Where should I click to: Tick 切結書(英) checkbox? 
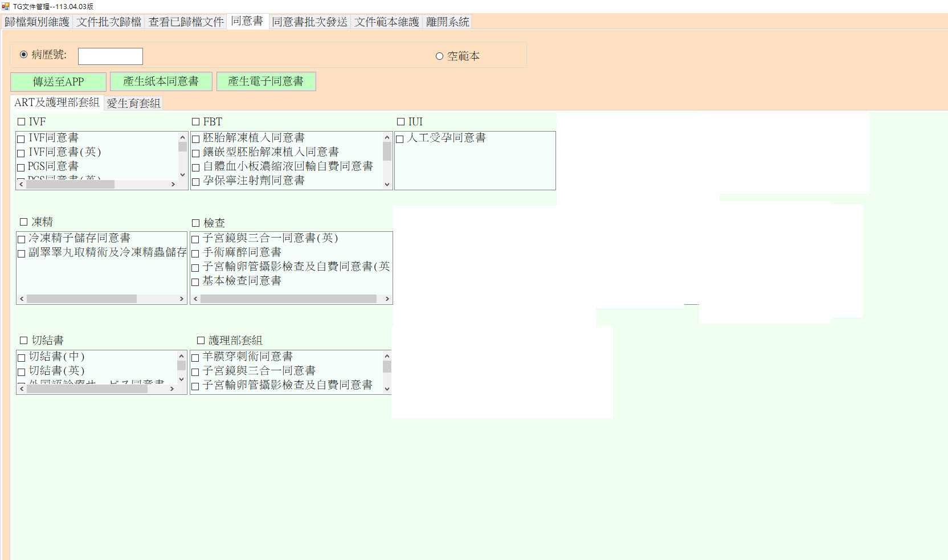point(21,372)
